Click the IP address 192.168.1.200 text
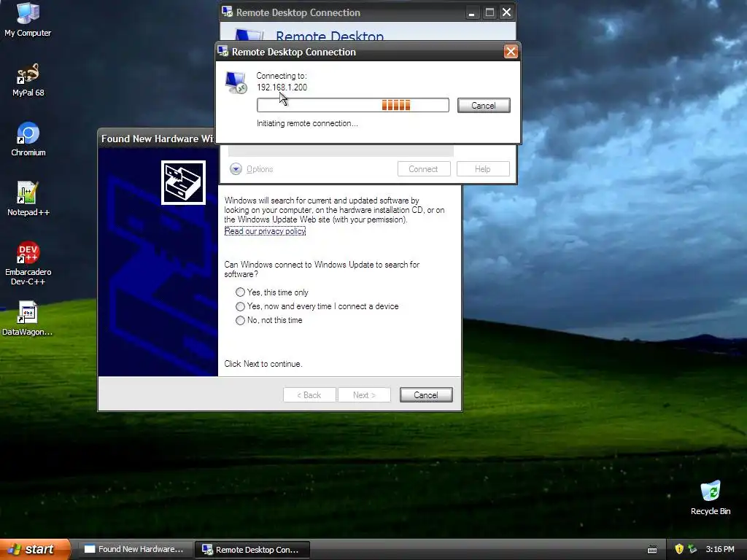Screen dimensions: 747x560 pos(282,87)
